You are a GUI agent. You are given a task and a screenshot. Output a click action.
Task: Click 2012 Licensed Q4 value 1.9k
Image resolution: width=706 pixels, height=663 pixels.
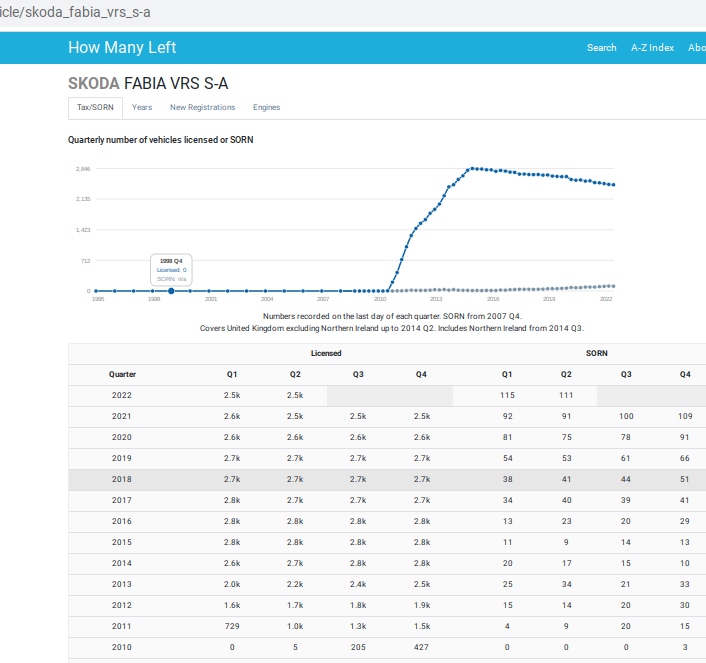coord(422,605)
